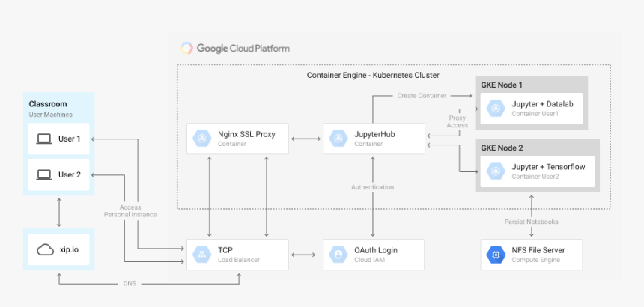Click the 'Create Container' arrow label
This screenshot has width=644, height=307.
(x=422, y=96)
